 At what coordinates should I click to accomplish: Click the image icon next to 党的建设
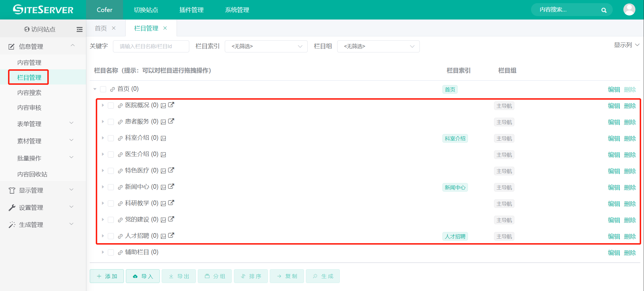[163, 220]
